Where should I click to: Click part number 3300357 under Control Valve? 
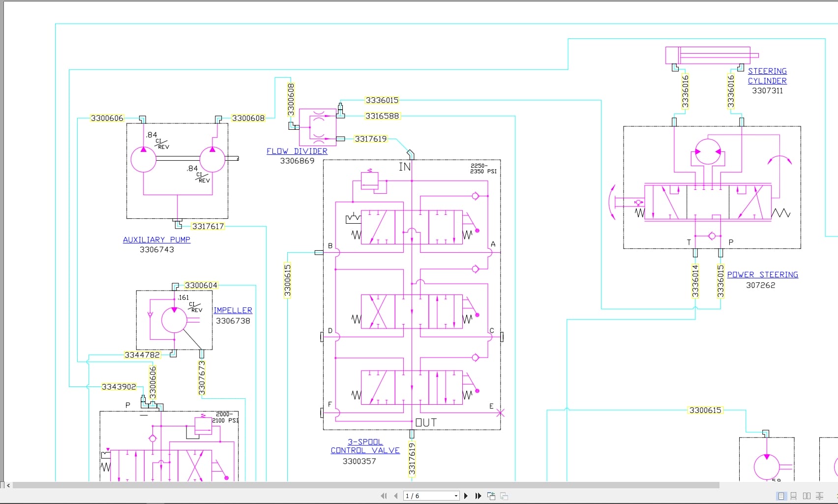click(359, 461)
